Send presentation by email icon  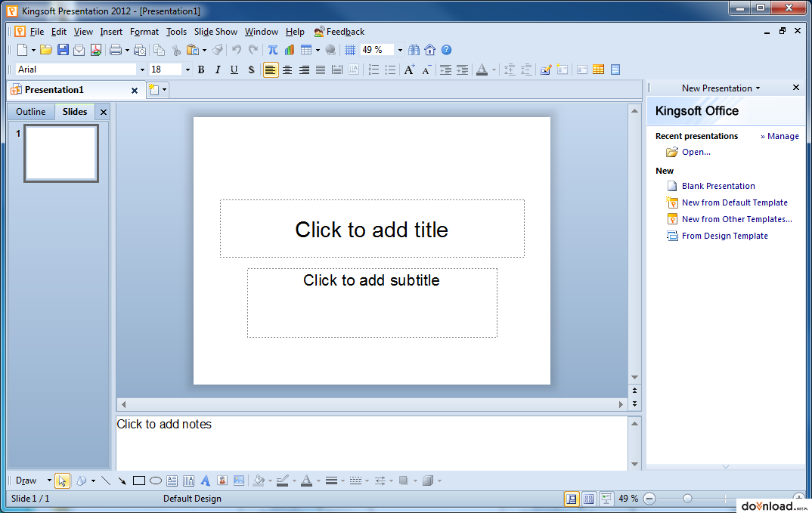click(79, 50)
